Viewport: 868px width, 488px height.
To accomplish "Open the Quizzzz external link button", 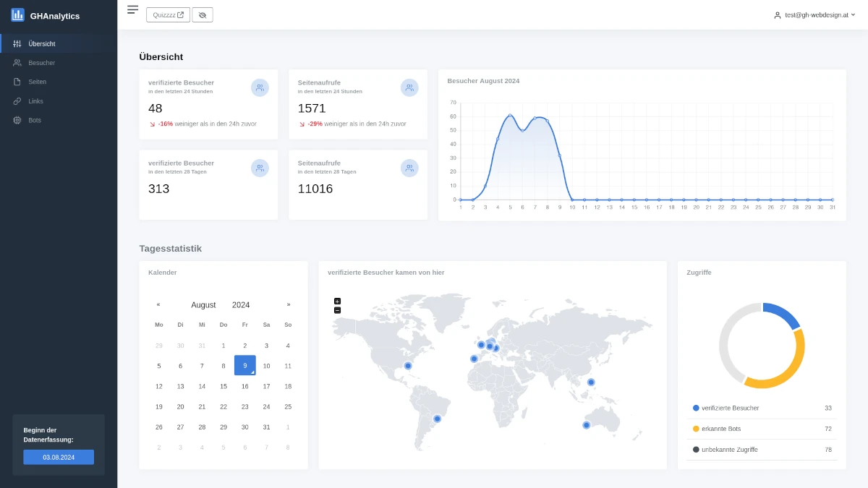I will point(168,14).
